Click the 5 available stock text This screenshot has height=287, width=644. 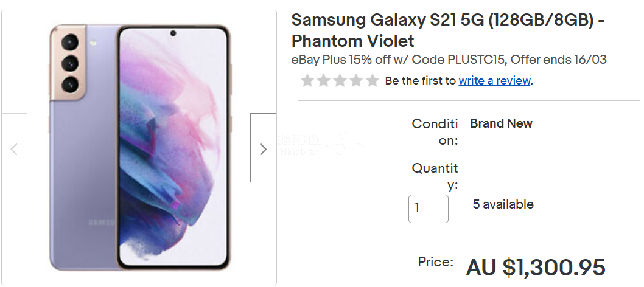click(x=503, y=204)
